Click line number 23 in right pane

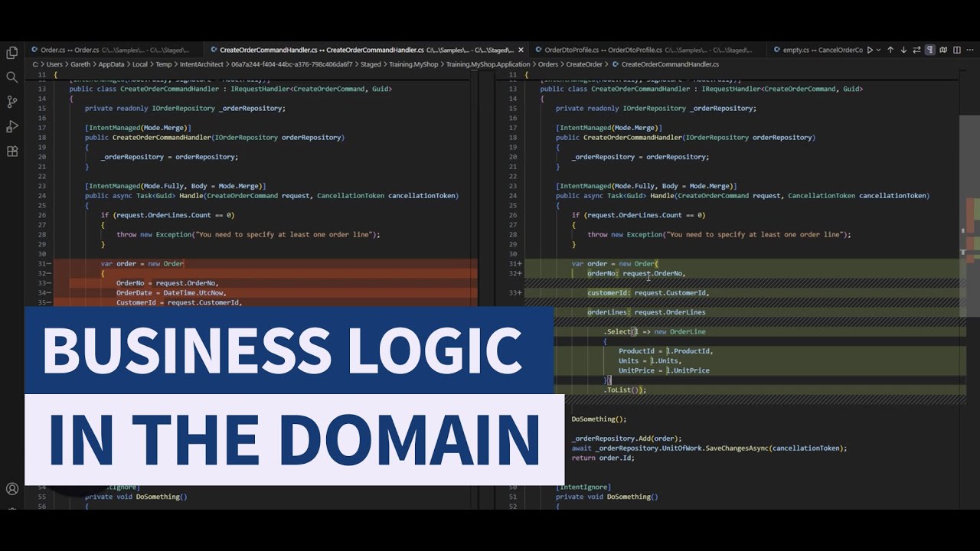(x=513, y=186)
